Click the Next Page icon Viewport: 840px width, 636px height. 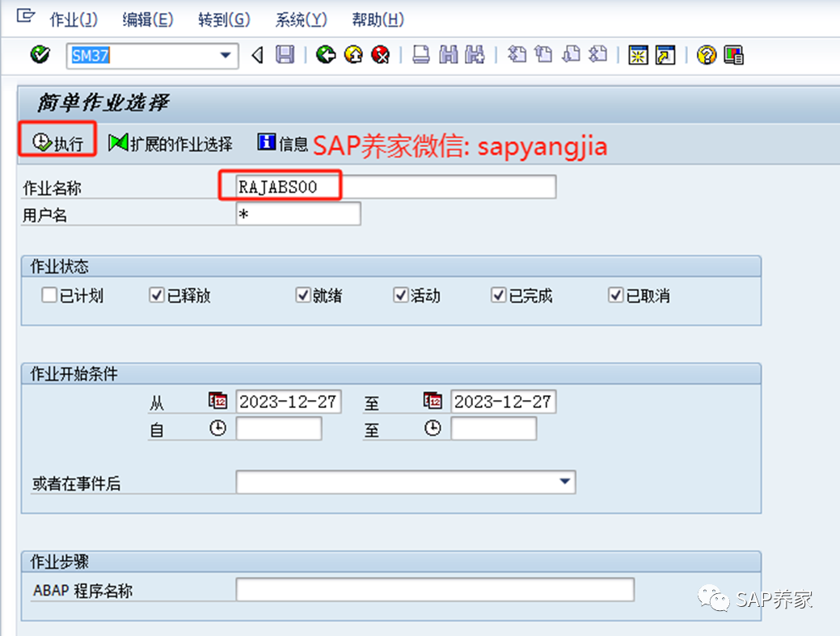571,55
